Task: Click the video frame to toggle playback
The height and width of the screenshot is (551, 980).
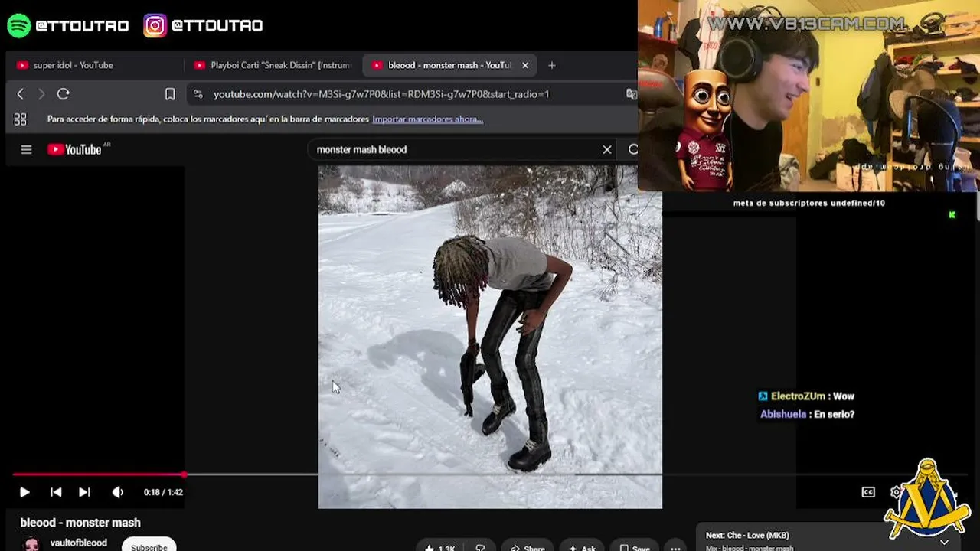Action: click(490, 337)
